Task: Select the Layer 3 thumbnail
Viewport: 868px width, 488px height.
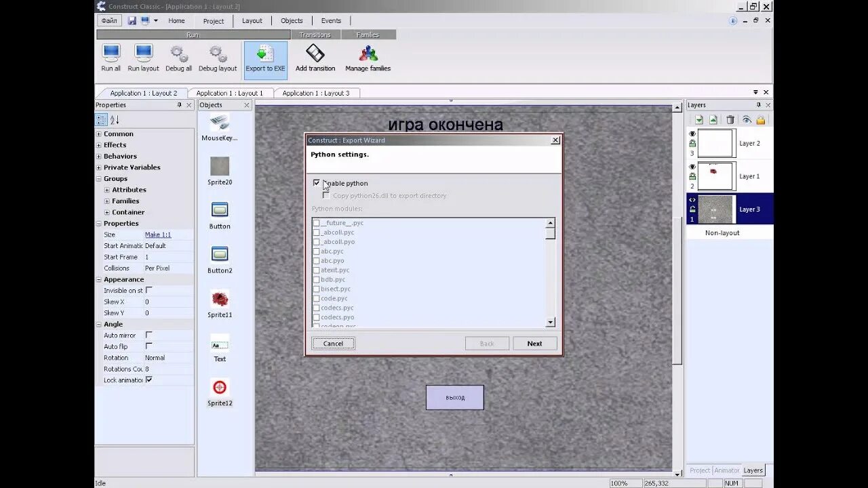Action: point(716,209)
